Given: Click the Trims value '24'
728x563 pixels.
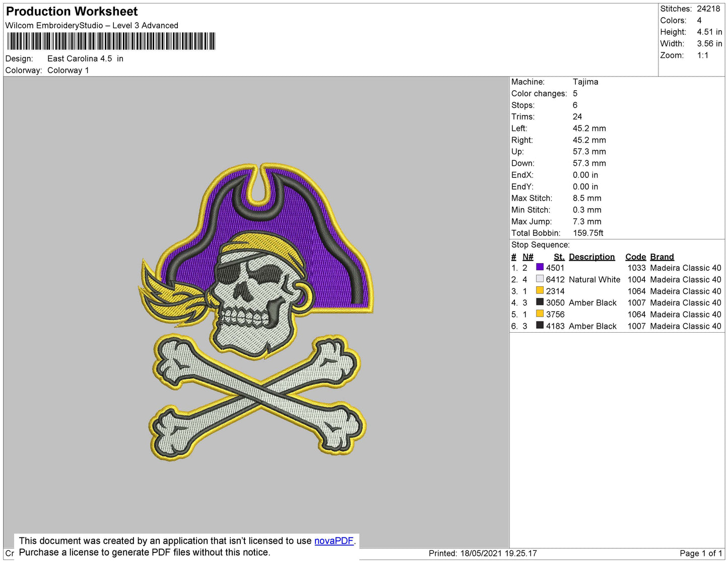Looking at the screenshot, I should [x=577, y=117].
